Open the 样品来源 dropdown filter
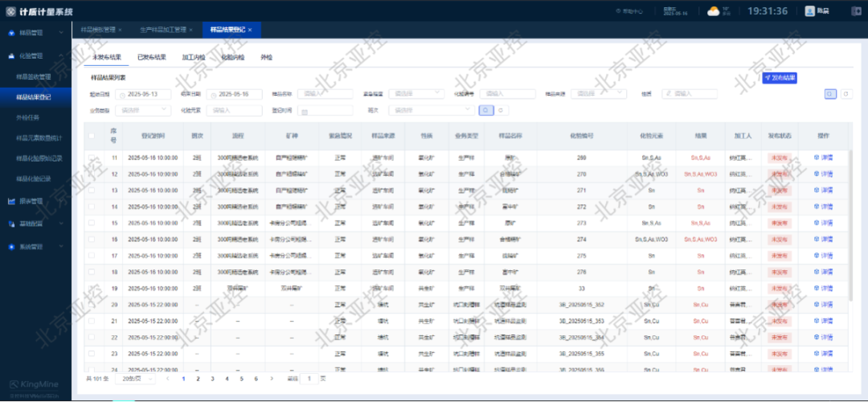Screen dimensions: 868x402 tap(599, 94)
